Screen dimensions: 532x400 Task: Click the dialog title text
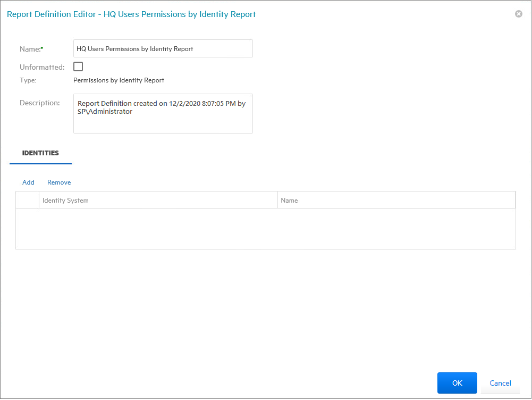click(131, 14)
